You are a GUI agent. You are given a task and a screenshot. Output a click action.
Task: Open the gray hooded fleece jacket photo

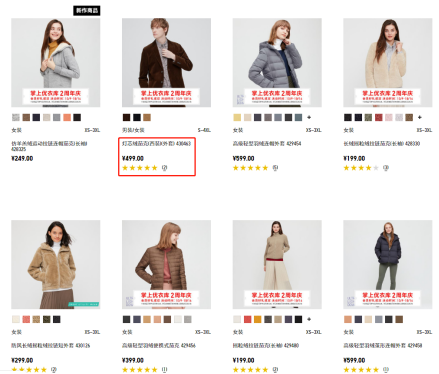(x=56, y=63)
